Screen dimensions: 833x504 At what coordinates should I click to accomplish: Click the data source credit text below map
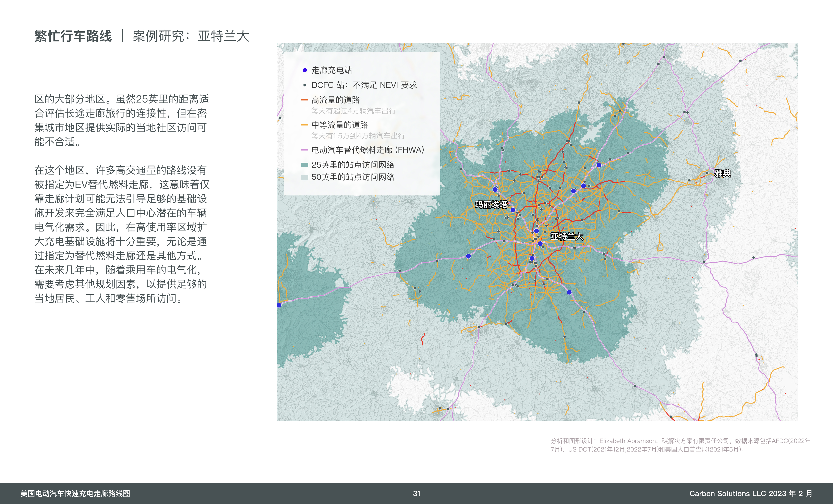click(680, 445)
